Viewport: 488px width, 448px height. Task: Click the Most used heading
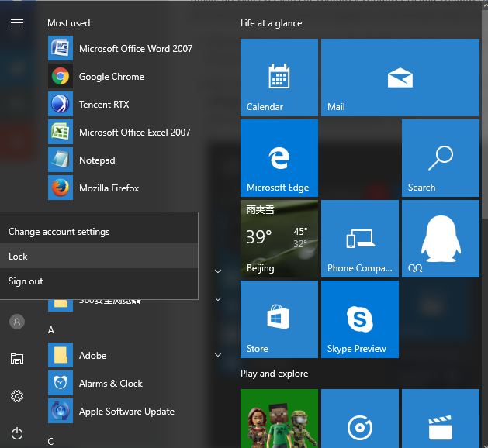click(x=69, y=23)
